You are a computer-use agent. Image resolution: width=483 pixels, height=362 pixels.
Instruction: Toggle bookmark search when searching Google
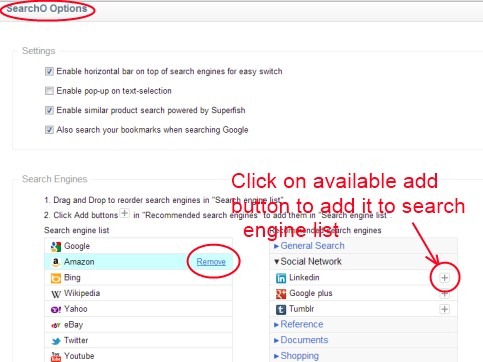coord(49,130)
